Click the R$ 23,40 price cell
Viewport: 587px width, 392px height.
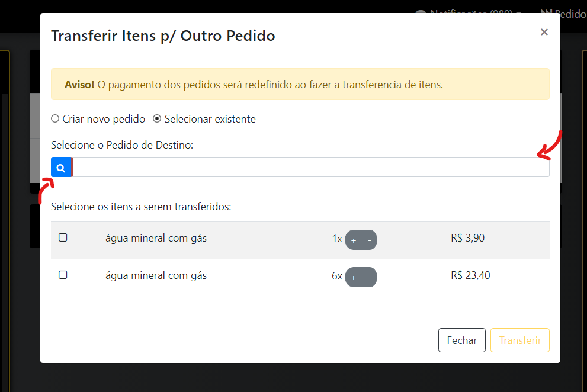pos(470,275)
